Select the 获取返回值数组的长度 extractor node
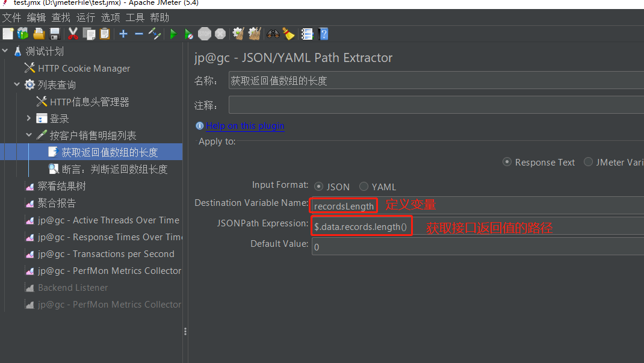This screenshot has height=363, width=644. [110, 152]
